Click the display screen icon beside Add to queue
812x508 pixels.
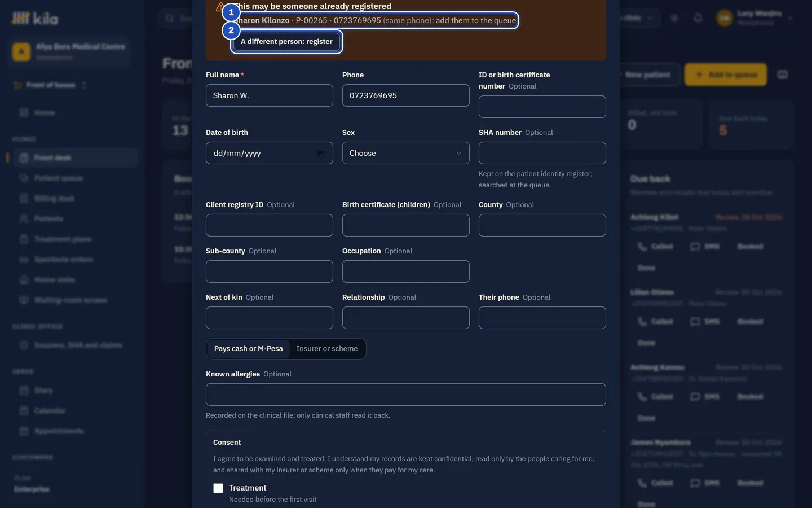point(783,75)
